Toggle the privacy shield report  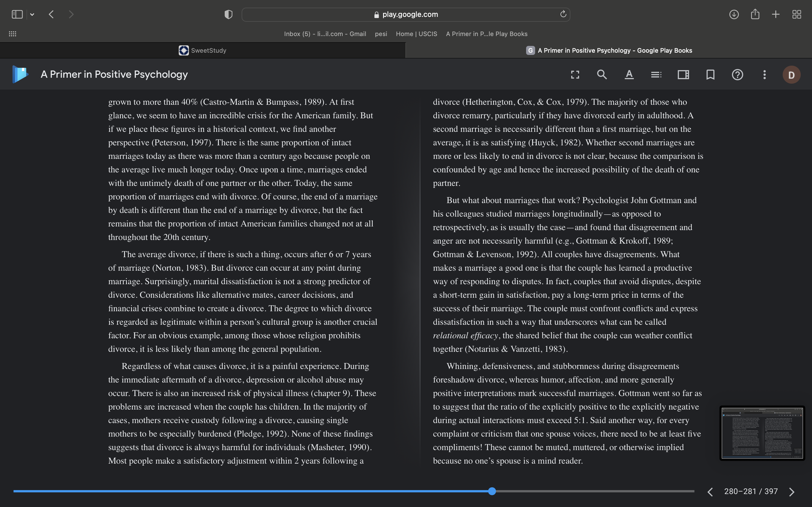click(x=228, y=14)
